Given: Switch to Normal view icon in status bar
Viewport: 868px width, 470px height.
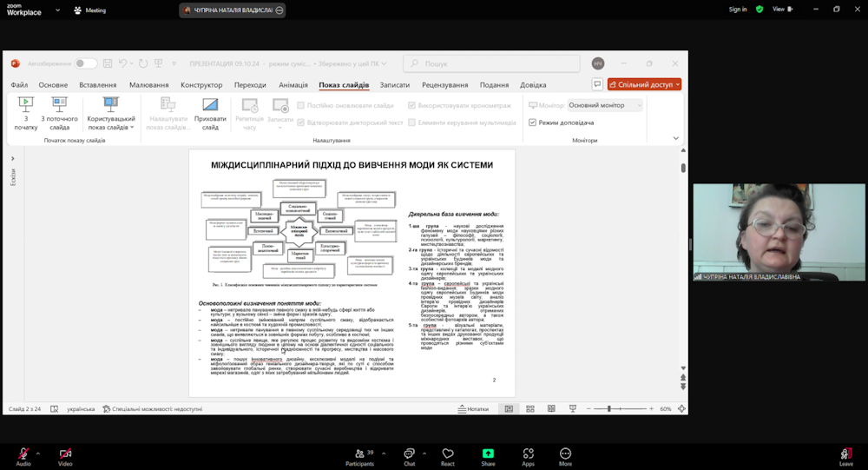Looking at the screenshot, I should 509,409.
